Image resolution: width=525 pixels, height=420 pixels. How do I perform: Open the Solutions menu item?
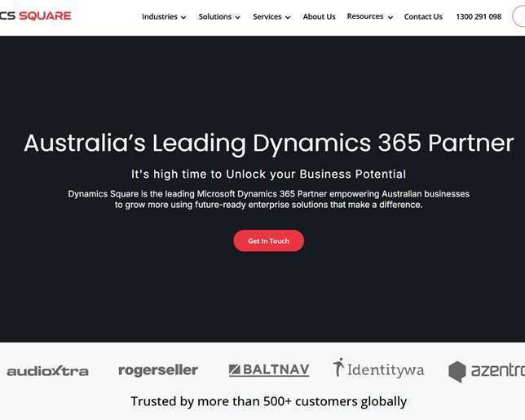tap(215, 16)
